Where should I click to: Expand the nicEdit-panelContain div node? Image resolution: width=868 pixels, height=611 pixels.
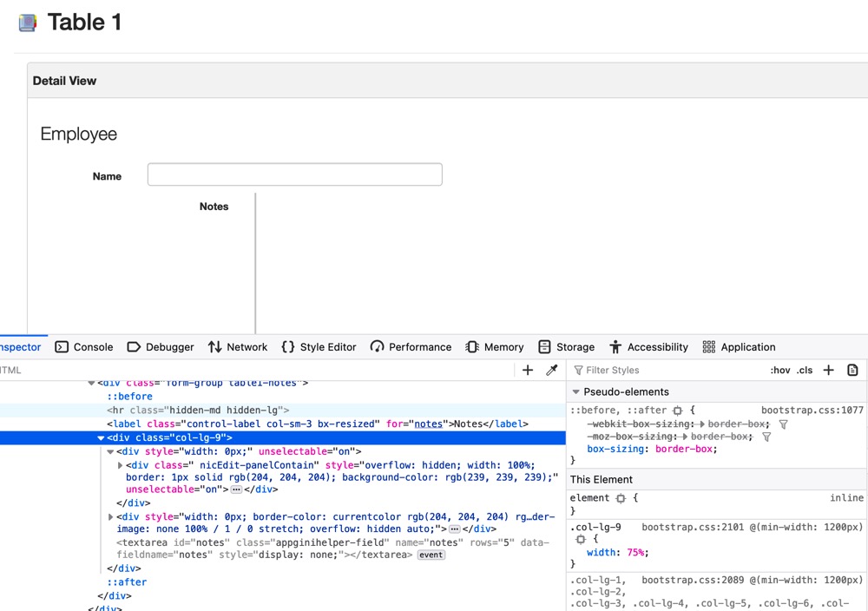coord(120,465)
